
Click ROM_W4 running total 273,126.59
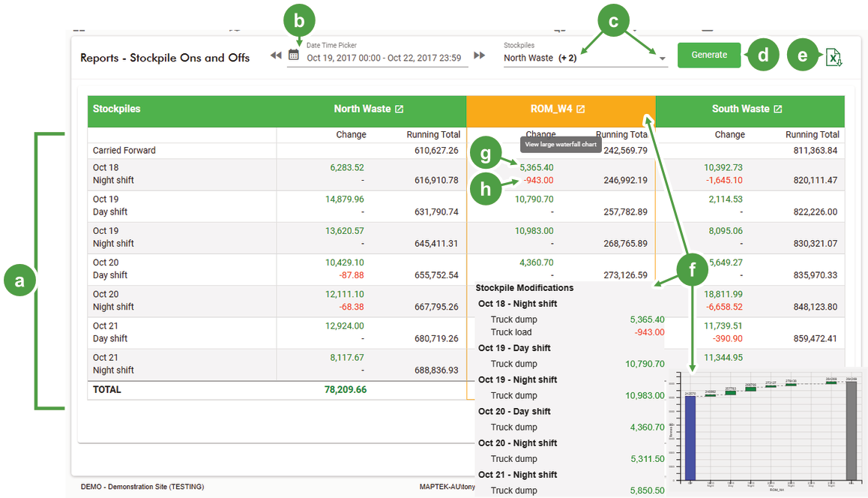pyautogui.click(x=626, y=275)
